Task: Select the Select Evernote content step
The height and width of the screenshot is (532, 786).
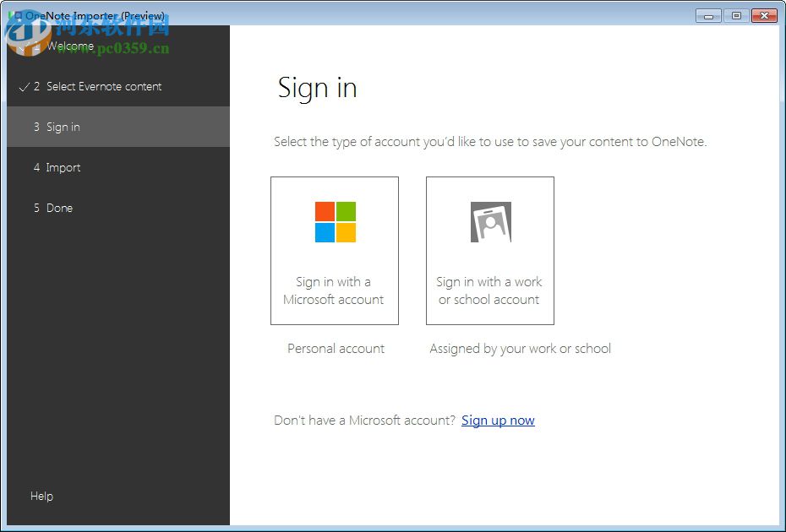Action: coord(105,86)
